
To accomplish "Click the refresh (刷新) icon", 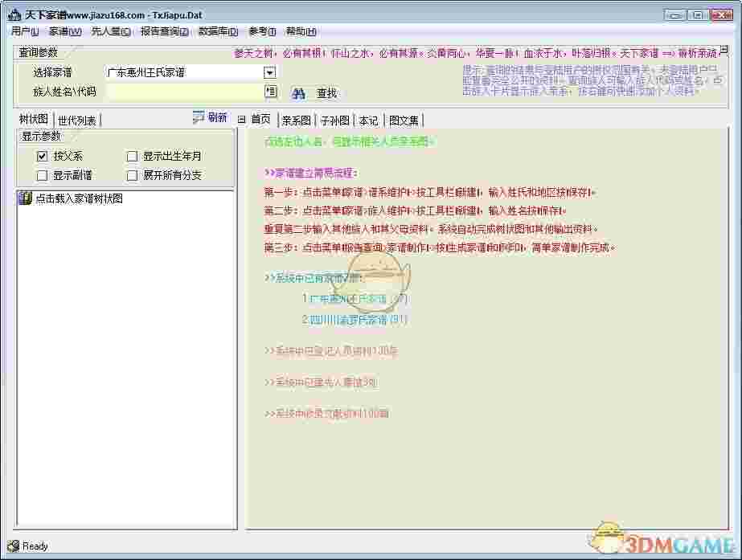I will 199,117.
